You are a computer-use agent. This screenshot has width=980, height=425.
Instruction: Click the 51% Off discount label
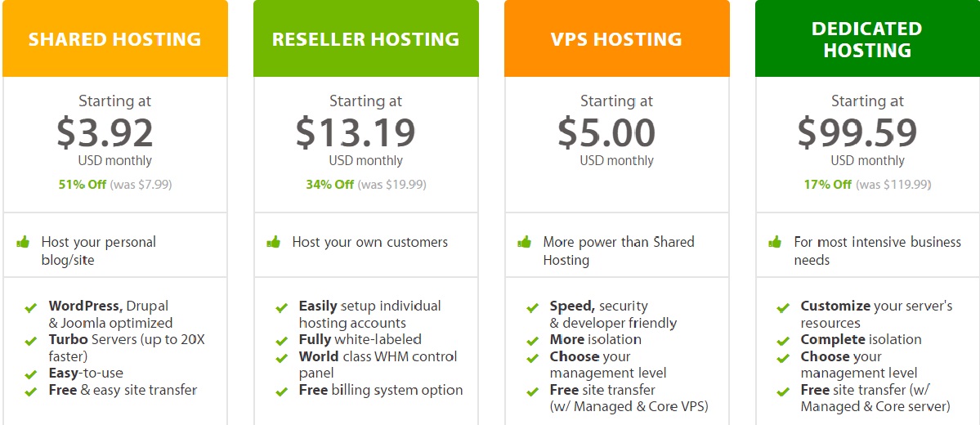tap(83, 185)
